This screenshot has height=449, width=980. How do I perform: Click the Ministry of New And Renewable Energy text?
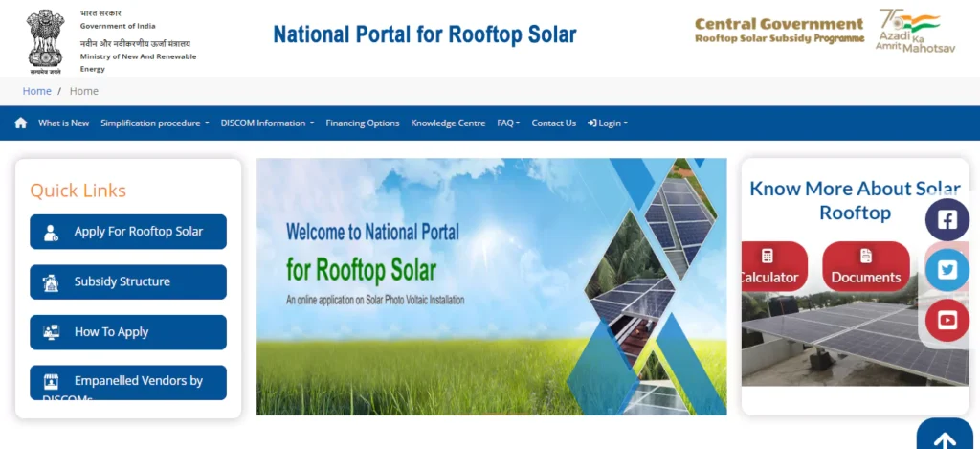pos(138,62)
